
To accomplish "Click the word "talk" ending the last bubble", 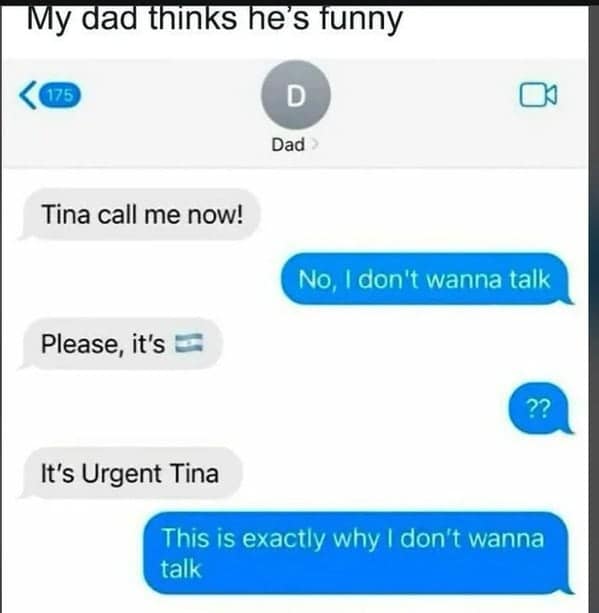I will pos(181,569).
